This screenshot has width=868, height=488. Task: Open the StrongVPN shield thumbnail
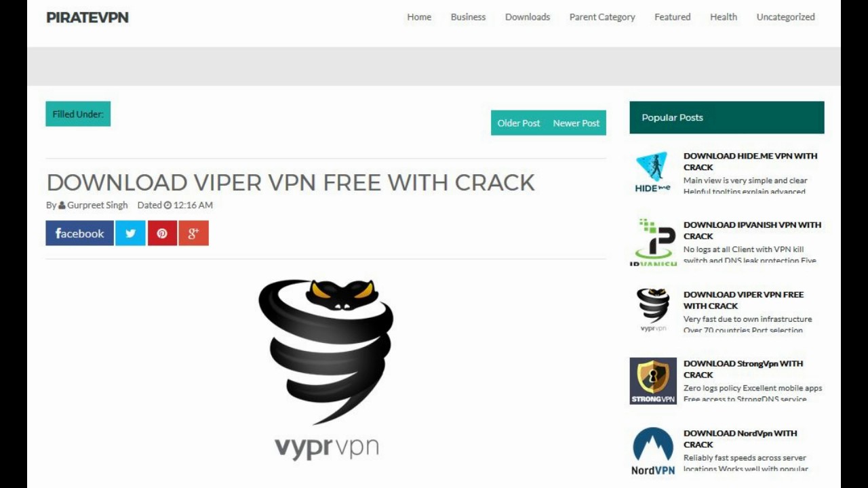(x=653, y=380)
